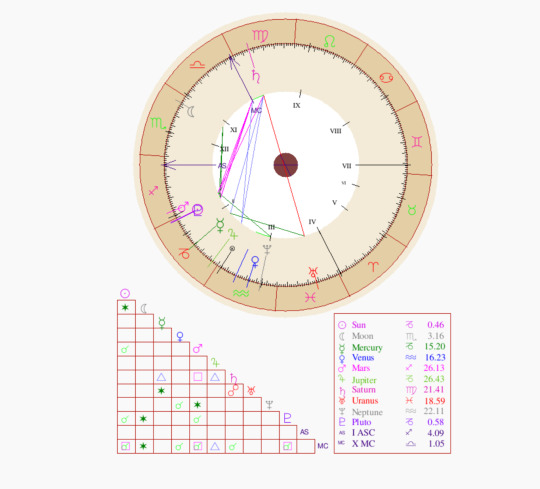The image size is (540, 489).
Task: Click the AS label beside the aspect grid
Action: coord(304,432)
